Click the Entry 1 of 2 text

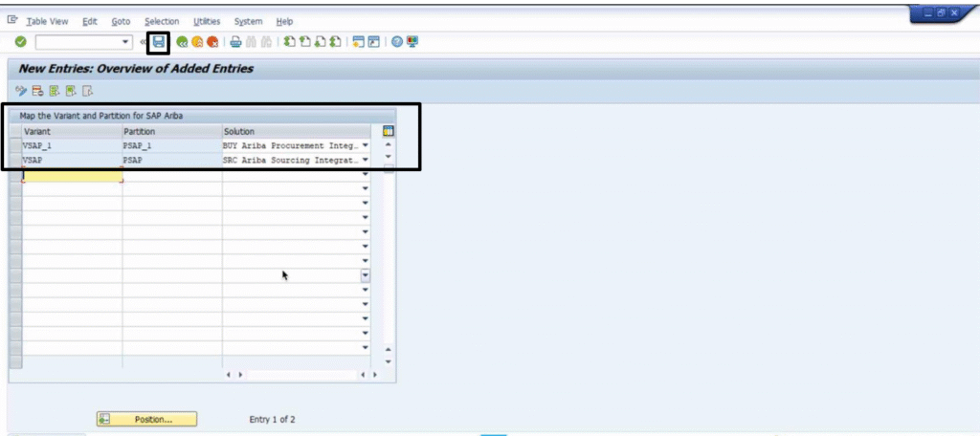point(273,419)
